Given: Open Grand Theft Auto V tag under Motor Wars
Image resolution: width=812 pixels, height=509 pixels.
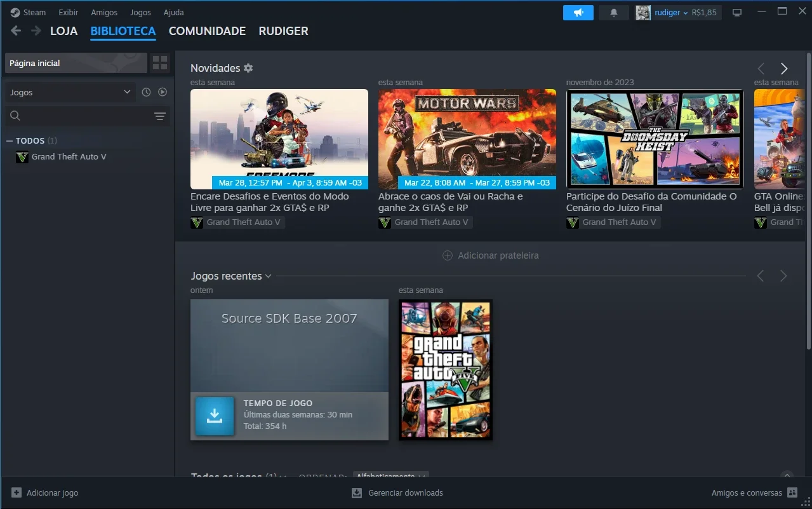Looking at the screenshot, I should click(x=432, y=222).
